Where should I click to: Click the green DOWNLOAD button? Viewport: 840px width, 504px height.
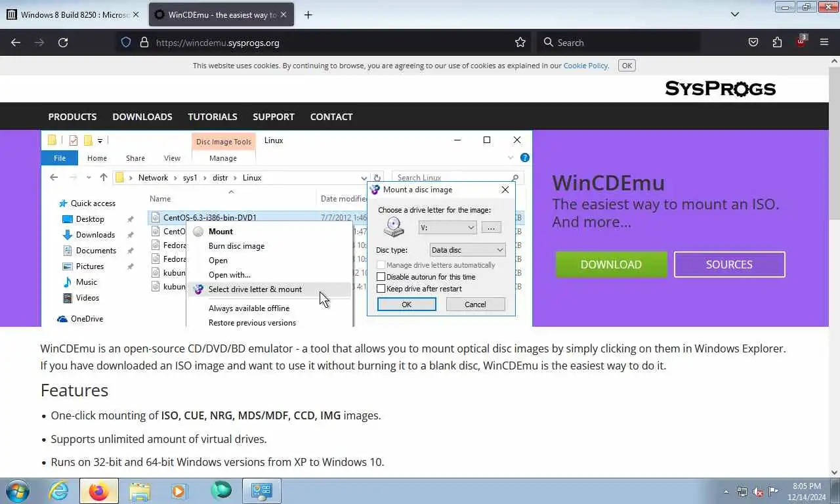coord(611,264)
